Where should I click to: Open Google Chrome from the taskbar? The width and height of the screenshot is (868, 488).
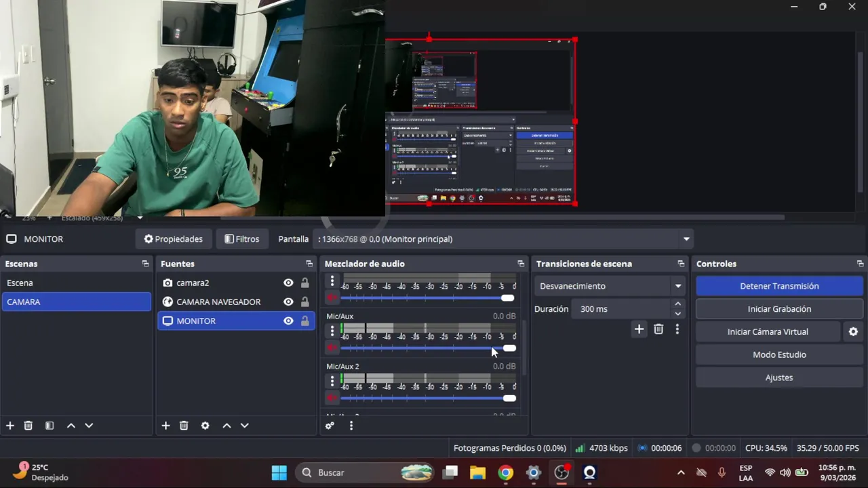tap(506, 472)
